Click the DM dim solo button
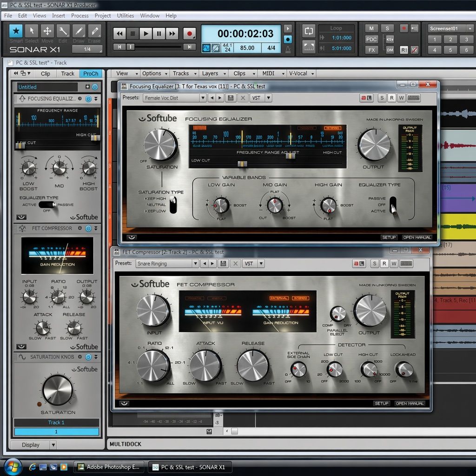Image resolution: width=476 pixels, height=476 pixels. tap(390, 50)
